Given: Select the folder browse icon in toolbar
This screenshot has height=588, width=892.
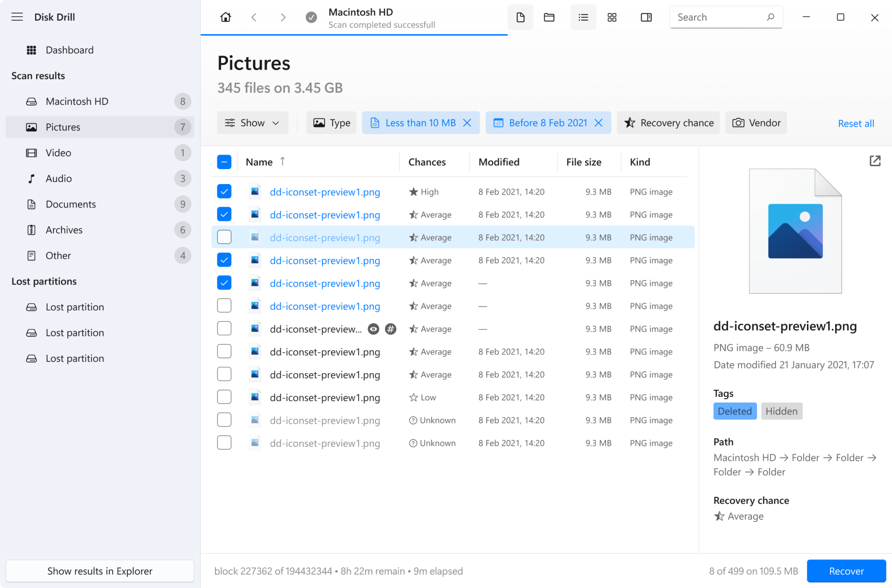Looking at the screenshot, I should coord(549,17).
